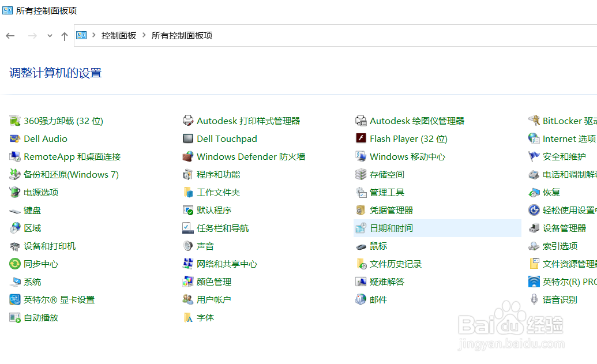Open the Internet 选项 globe icon

coord(534,138)
